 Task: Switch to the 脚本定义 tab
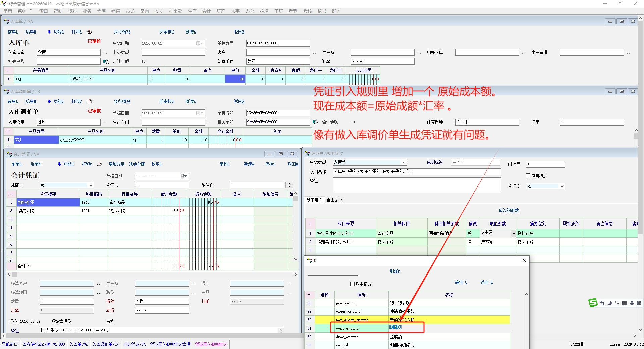[334, 200]
